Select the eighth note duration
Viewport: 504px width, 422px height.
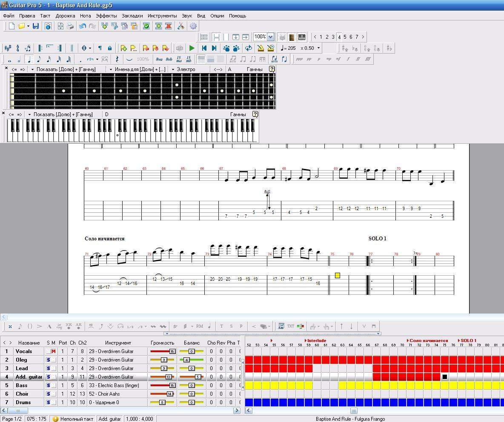39,59
